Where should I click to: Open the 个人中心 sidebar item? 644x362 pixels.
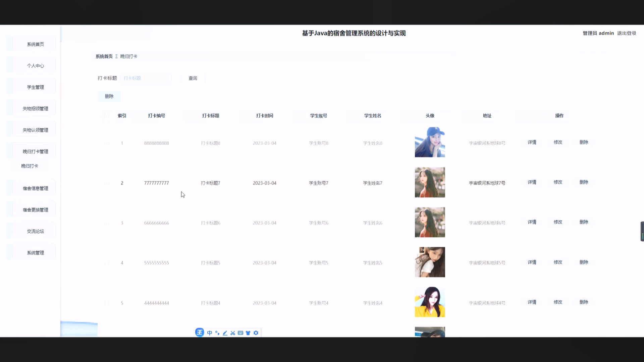(35, 66)
